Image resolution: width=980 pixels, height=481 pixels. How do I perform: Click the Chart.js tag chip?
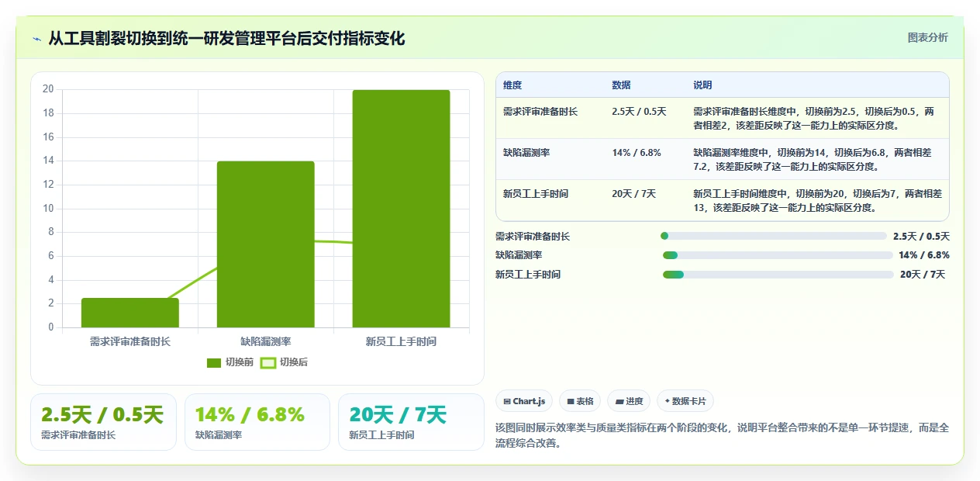524,401
